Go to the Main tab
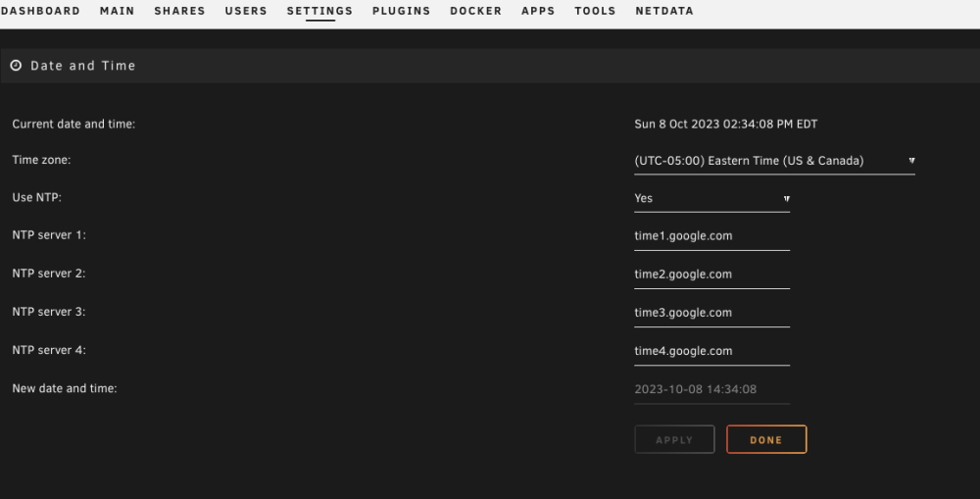Image resolution: width=980 pixels, height=499 pixels. tap(117, 11)
